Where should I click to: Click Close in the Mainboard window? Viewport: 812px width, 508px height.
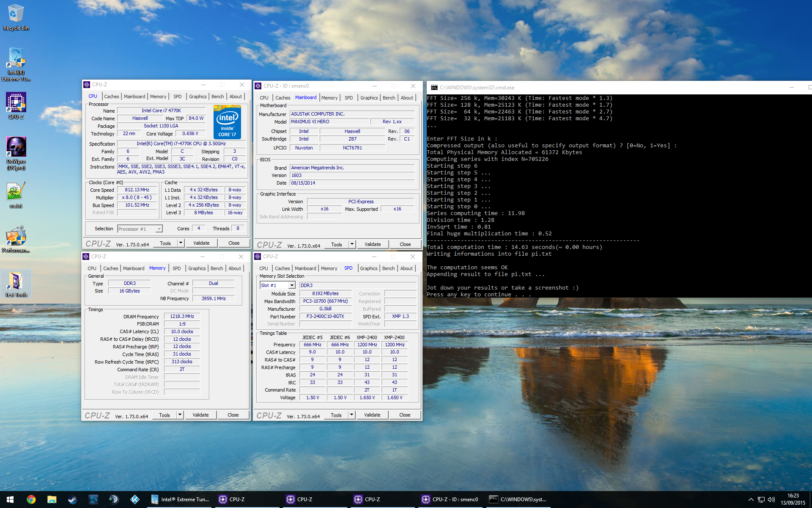pos(405,244)
